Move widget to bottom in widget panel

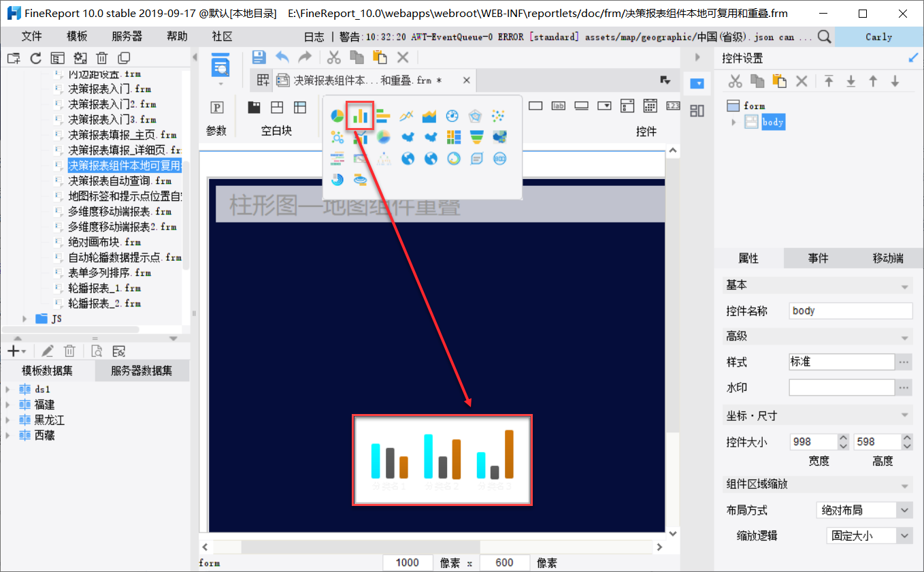tap(851, 81)
